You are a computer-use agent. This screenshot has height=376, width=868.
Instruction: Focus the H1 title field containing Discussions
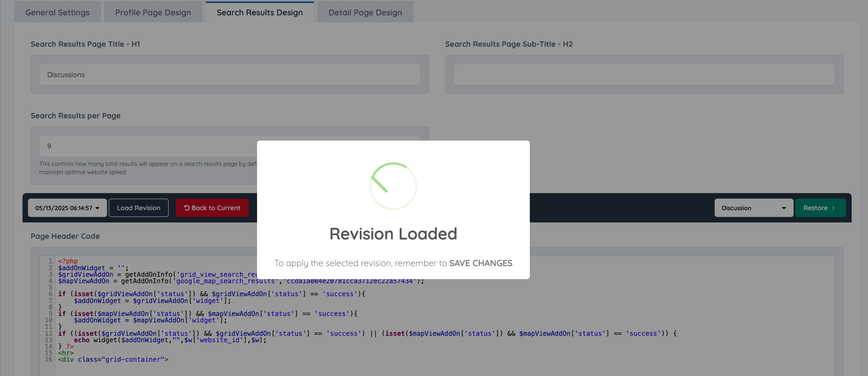[x=229, y=75]
